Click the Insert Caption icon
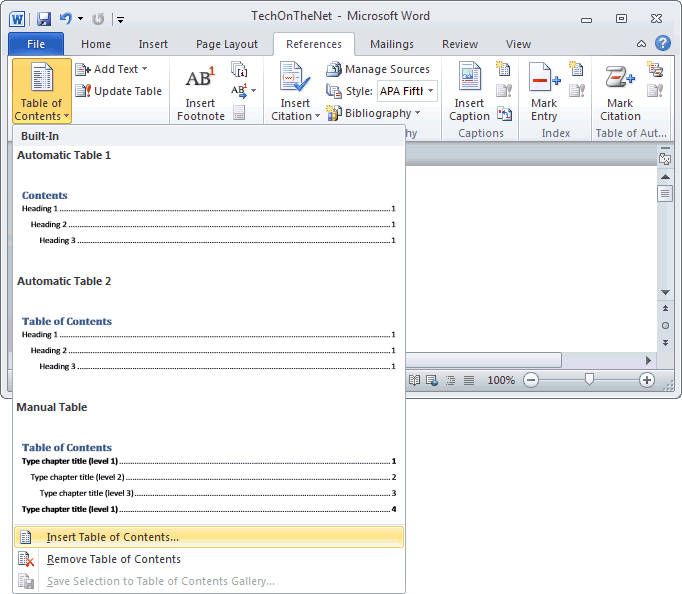Screen dimensions: 682x594 (x=469, y=77)
